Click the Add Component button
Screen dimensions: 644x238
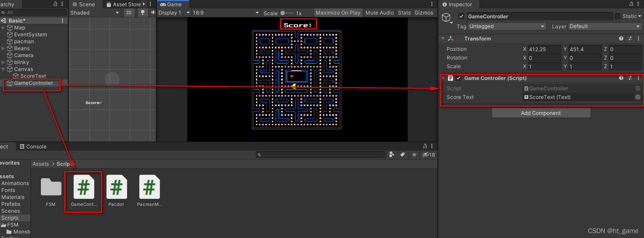pos(541,113)
